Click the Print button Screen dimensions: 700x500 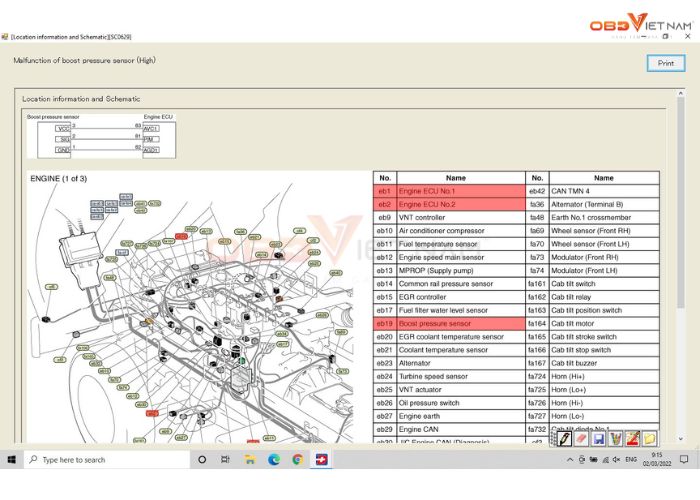pos(666,63)
